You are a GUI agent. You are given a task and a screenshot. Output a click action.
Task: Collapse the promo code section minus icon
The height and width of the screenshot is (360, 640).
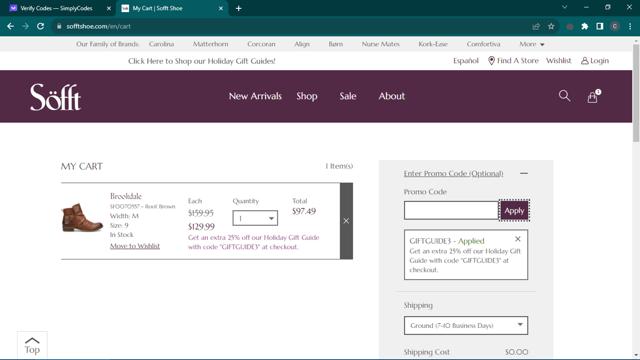[524, 173]
